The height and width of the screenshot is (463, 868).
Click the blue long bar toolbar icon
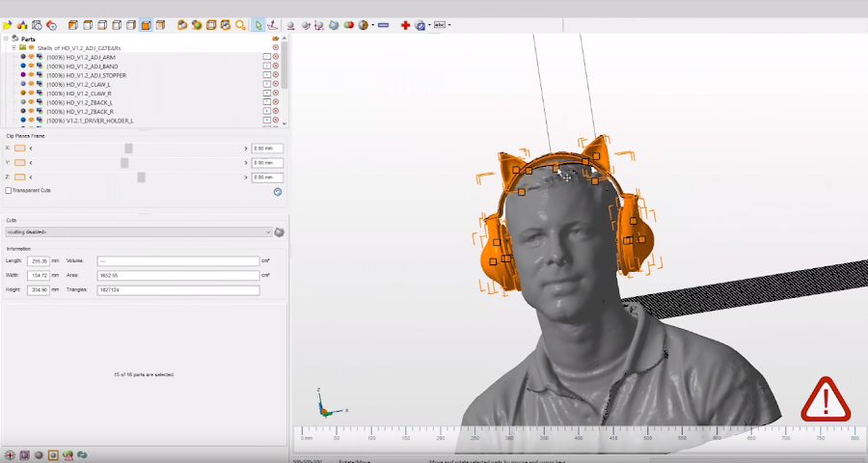(x=383, y=25)
